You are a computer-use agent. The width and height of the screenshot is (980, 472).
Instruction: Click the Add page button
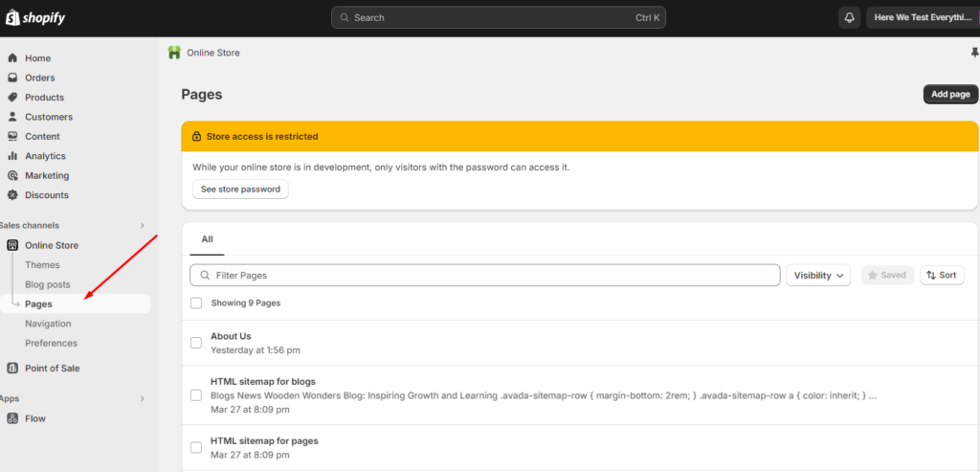[950, 94]
